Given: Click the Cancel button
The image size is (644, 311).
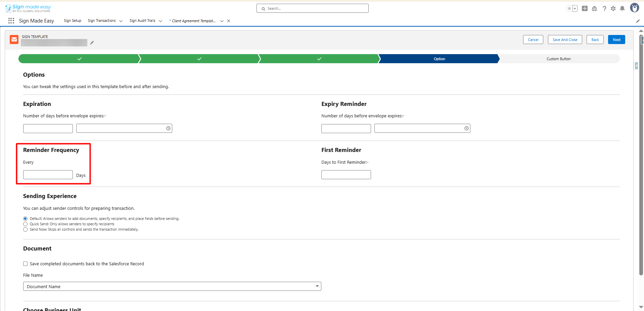Looking at the screenshot, I should tap(533, 40).
